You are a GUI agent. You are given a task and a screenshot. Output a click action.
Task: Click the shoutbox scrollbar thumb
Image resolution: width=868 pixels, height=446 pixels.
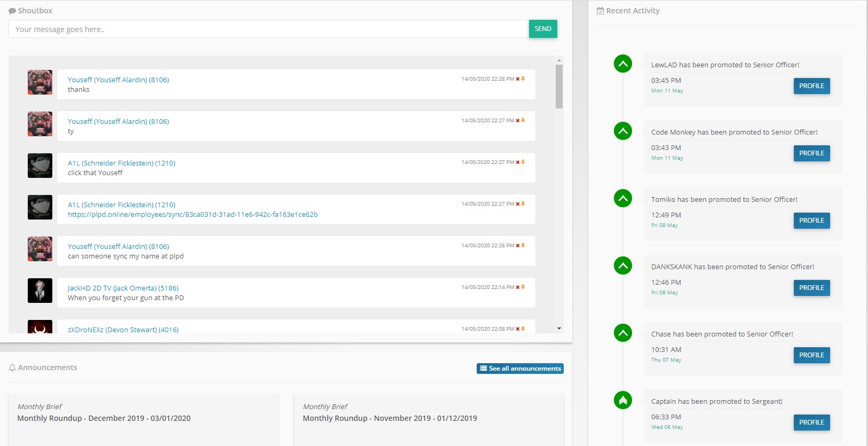[559, 87]
